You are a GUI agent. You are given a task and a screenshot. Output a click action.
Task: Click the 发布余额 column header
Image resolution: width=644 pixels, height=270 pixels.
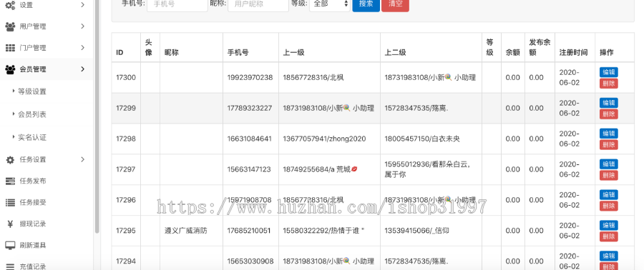point(540,47)
